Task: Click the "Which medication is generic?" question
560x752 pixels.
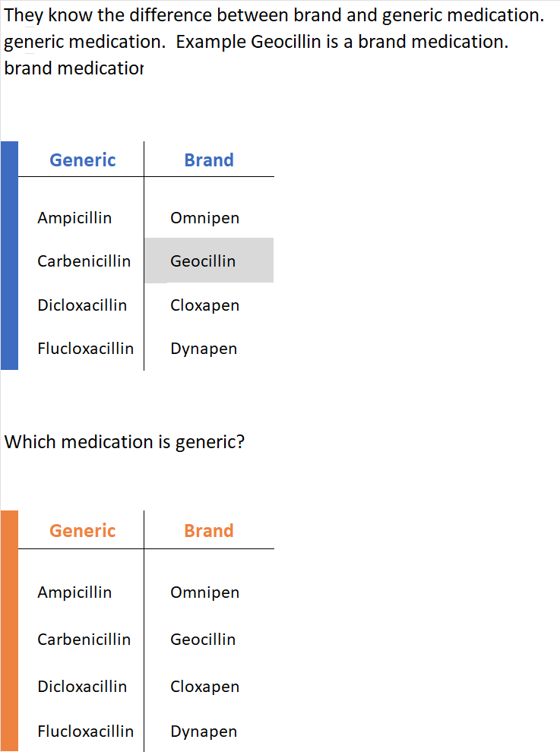Action: point(125,442)
